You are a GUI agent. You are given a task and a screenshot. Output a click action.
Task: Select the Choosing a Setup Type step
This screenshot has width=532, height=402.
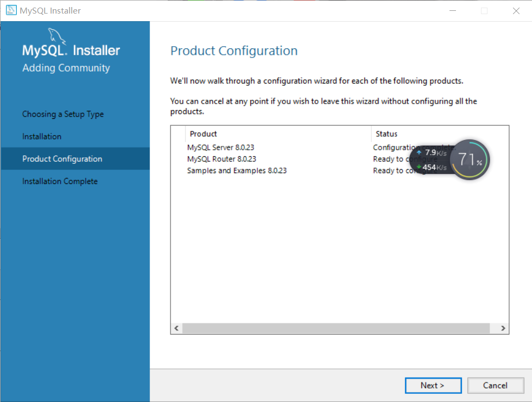click(63, 114)
